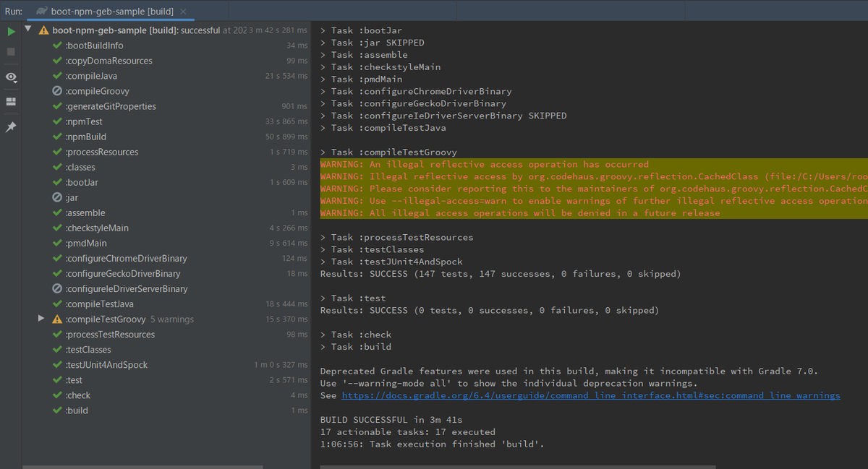Click the gray Stop build icon
Image resolution: width=868 pixels, height=469 pixels.
click(x=11, y=52)
